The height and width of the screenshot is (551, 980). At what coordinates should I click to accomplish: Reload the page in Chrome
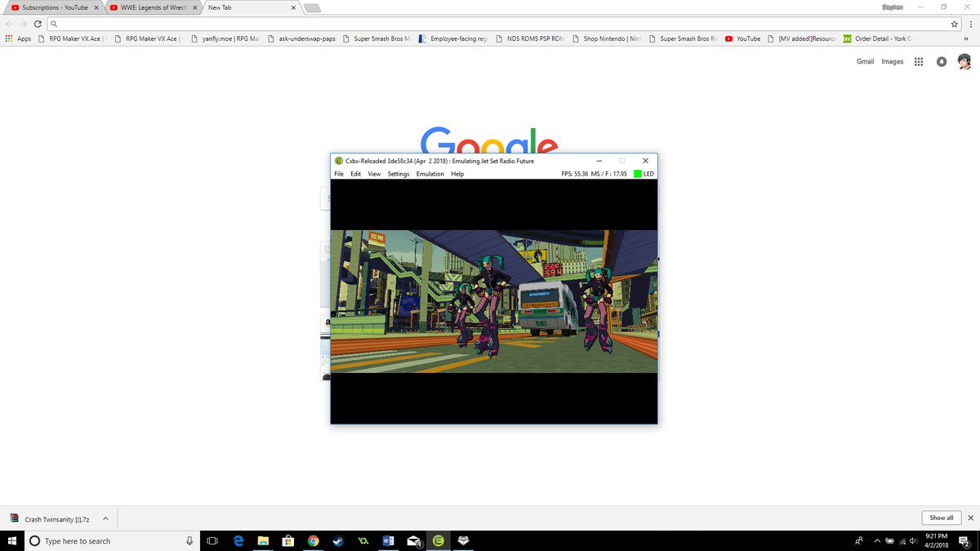coord(38,24)
